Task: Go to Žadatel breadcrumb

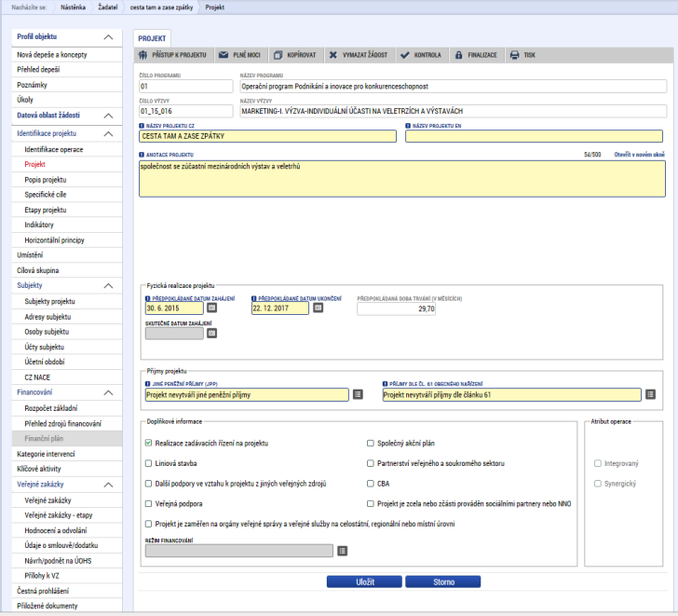Action: click(x=108, y=7)
